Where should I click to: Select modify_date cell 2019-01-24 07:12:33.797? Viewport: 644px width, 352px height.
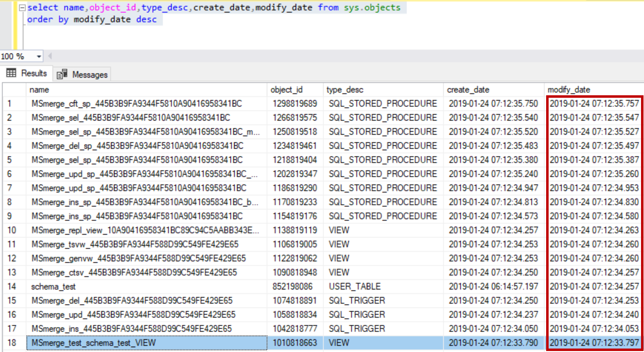(594, 343)
